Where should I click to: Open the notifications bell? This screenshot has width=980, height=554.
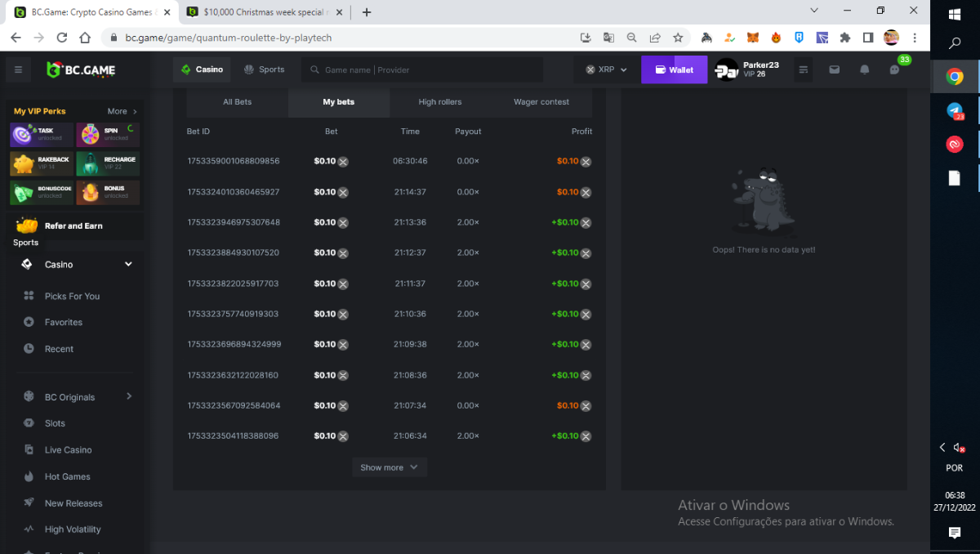(864, 70)
